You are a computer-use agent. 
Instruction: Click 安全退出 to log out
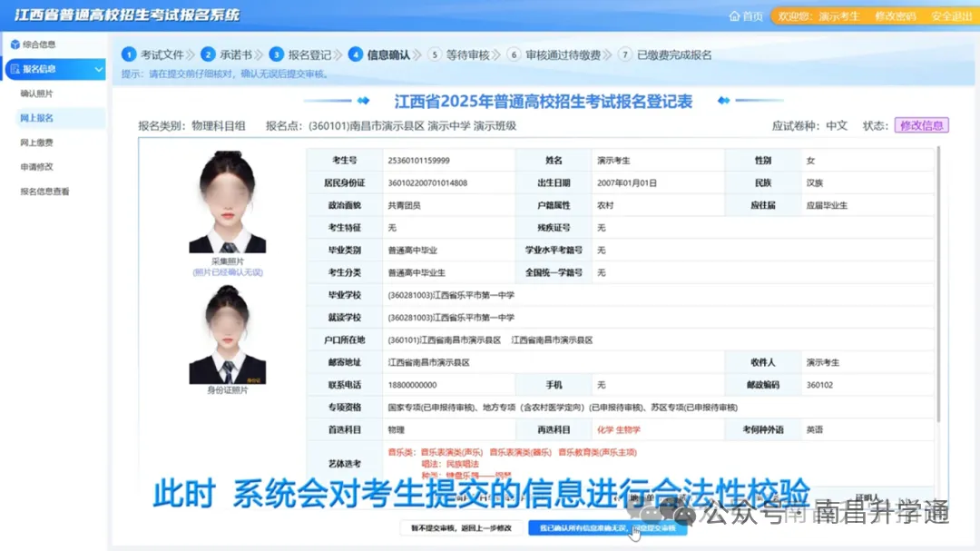[x=951, y=16]
